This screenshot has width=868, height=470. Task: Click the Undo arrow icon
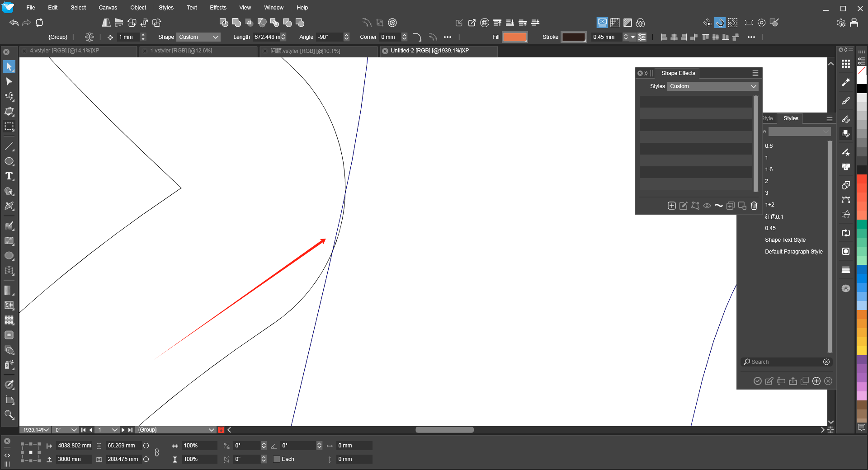(x=14, y=23)
